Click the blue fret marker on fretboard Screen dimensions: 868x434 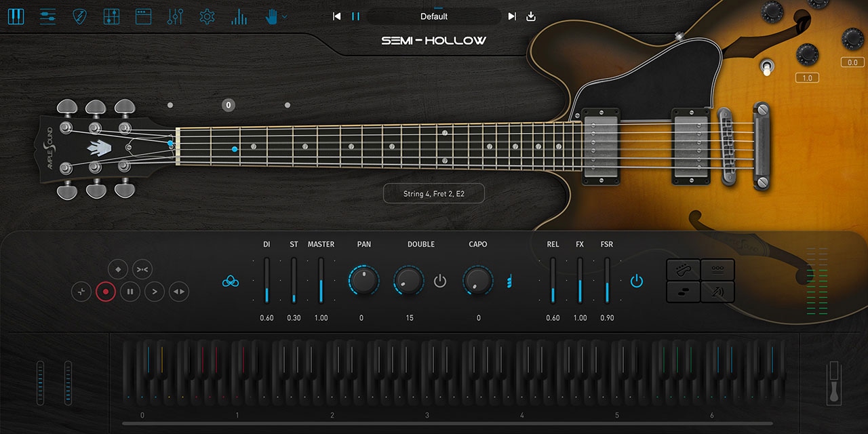[x=235, y=149]
